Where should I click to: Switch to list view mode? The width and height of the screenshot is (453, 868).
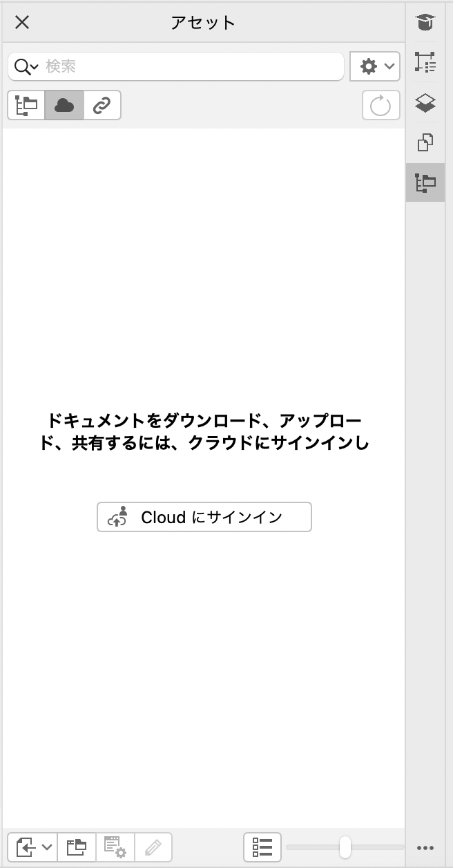(x=262, y=847)
